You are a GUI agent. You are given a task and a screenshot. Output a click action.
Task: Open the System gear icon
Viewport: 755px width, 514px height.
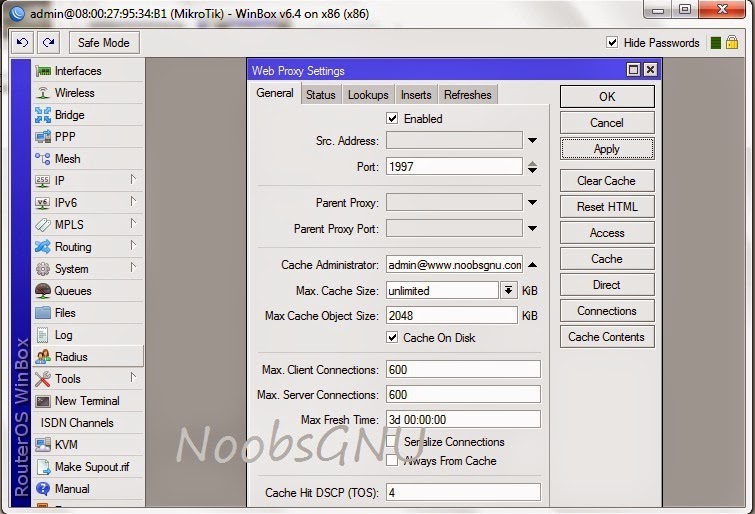[43, 269]
